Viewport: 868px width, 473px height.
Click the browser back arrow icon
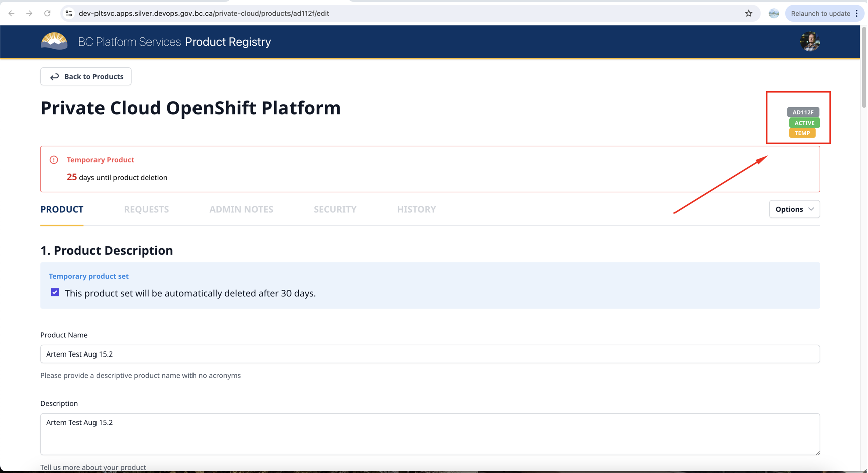click(x=11, y=13)
